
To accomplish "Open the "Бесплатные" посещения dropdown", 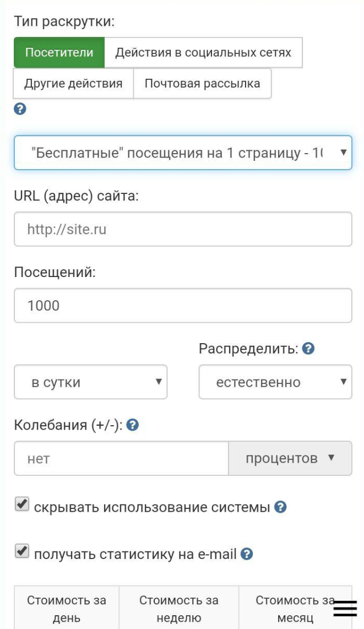I will [182, 153].
